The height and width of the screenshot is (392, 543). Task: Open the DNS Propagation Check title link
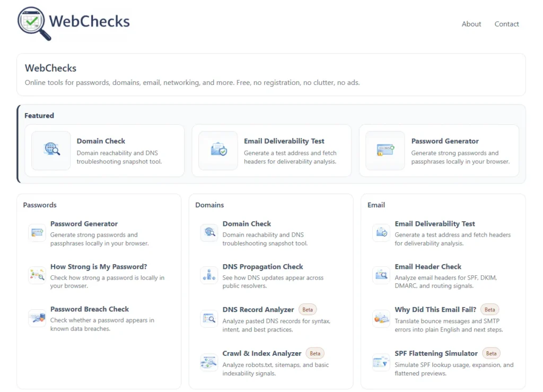(262, 267)
